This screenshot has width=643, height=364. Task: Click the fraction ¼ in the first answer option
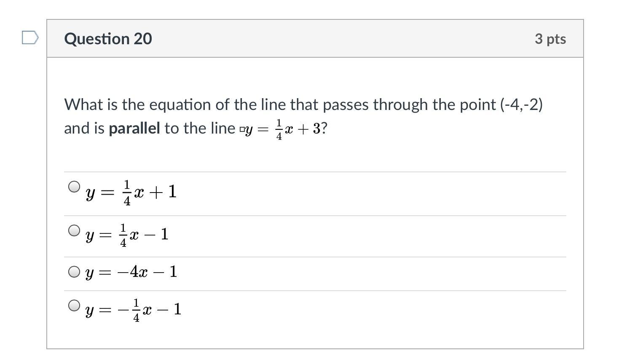click(127, 193)
